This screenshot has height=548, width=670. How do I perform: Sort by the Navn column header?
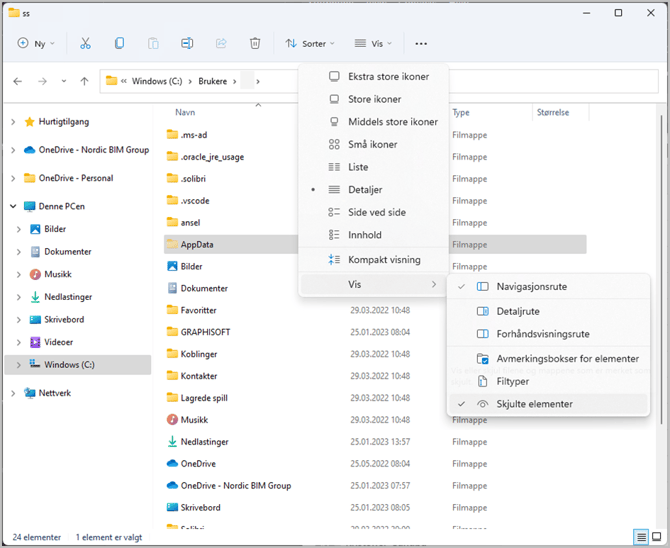pyautogui.click(x=185, y=112)
